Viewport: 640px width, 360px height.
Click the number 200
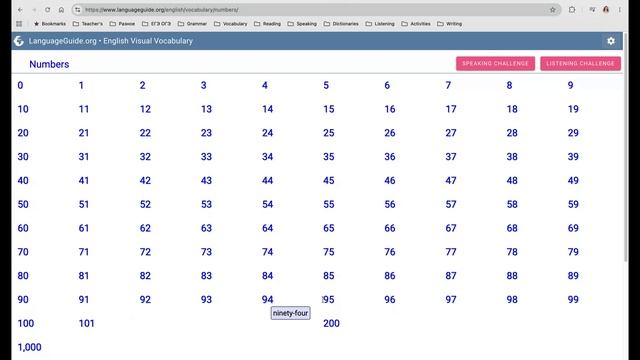[331, 323]
